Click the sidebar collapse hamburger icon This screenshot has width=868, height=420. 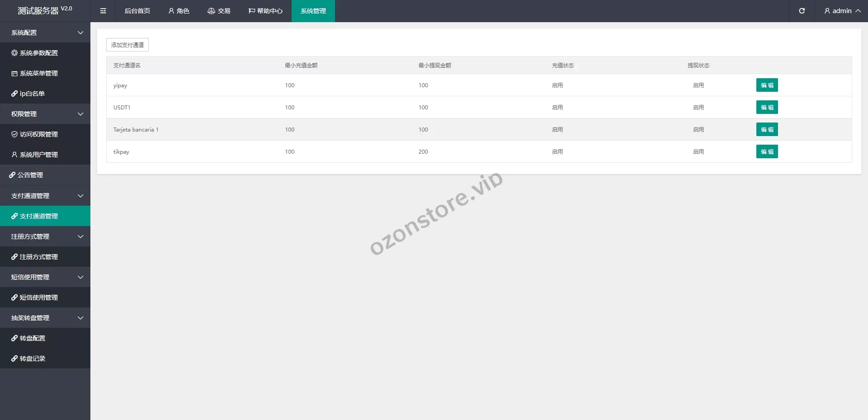(x=103, y=11)
